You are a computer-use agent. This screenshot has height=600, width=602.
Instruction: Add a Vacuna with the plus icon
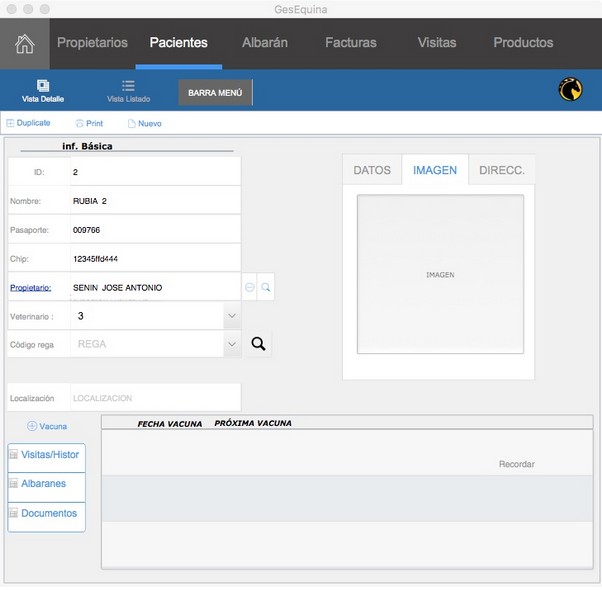pyautogui.click(x=32, y=426)
